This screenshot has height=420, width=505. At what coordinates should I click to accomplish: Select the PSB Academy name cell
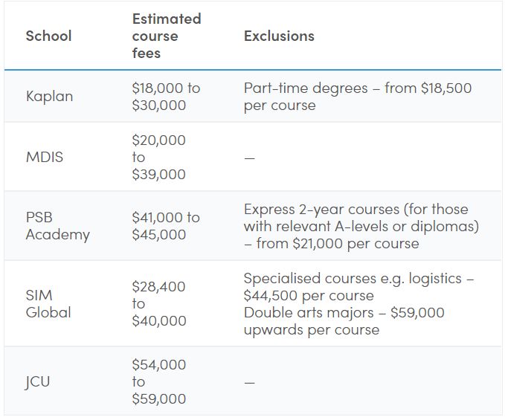[57, 226]
